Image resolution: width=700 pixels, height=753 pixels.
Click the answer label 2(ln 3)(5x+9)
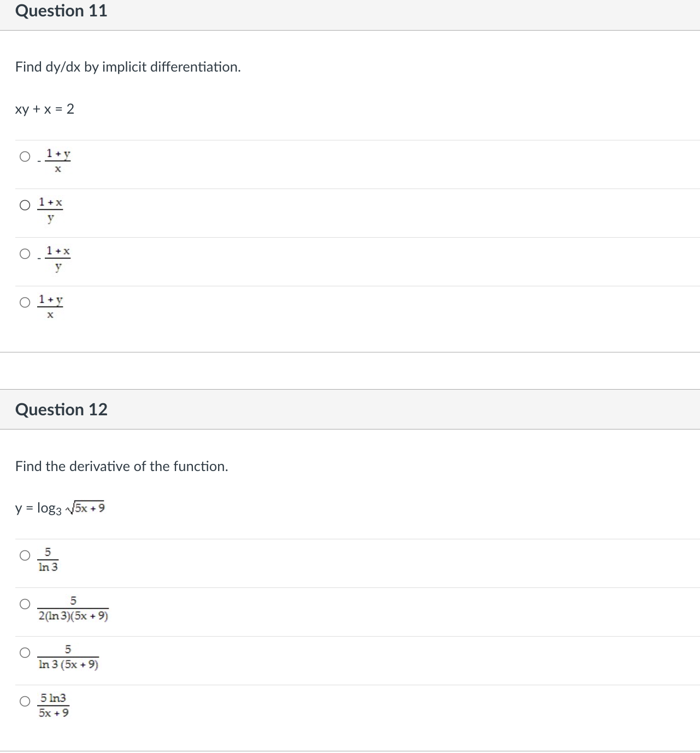pyautogui.click(x=73, y=616)
